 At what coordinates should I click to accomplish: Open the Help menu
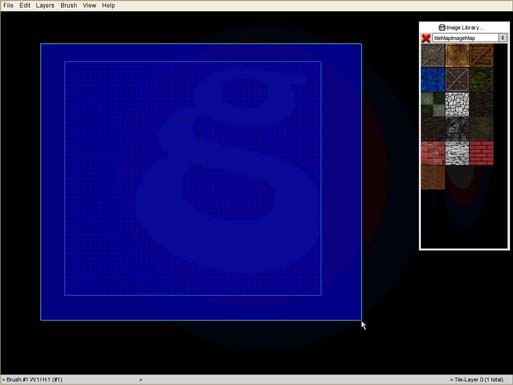coord(108,5)
